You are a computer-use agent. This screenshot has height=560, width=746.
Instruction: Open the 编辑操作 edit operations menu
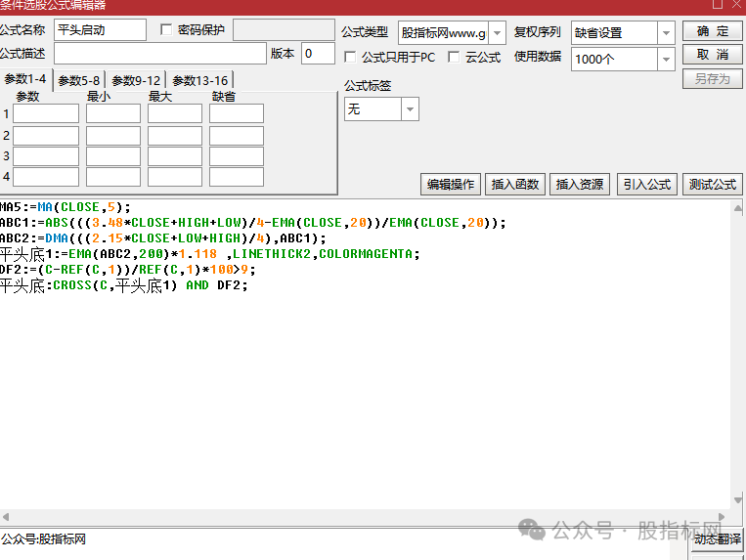coord(451,184)
